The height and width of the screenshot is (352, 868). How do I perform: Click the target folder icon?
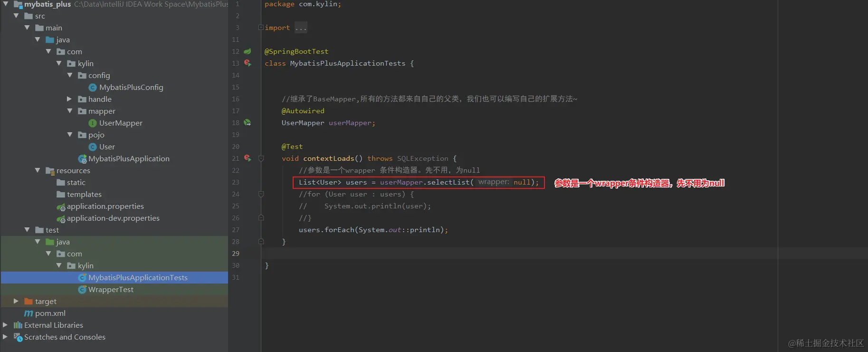pyautogui.click(x=29, y=302)
